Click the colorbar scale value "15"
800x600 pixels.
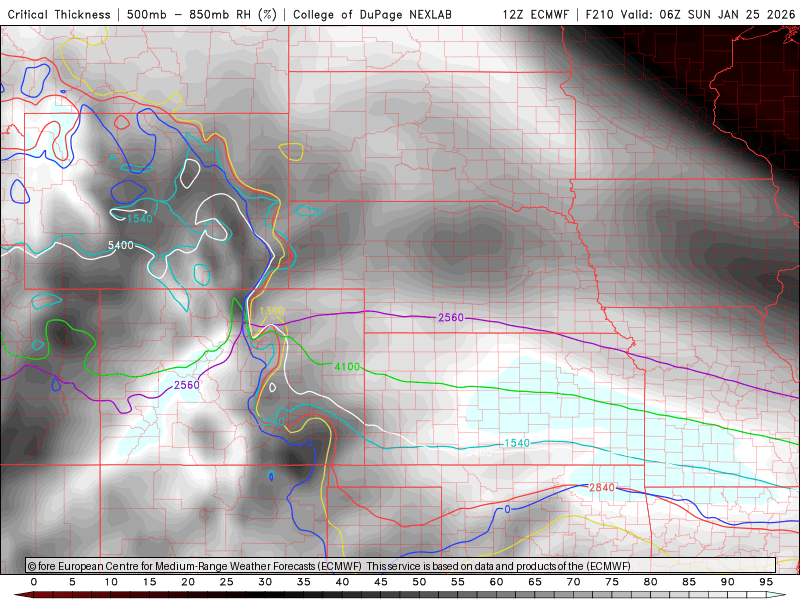point(149,582)
